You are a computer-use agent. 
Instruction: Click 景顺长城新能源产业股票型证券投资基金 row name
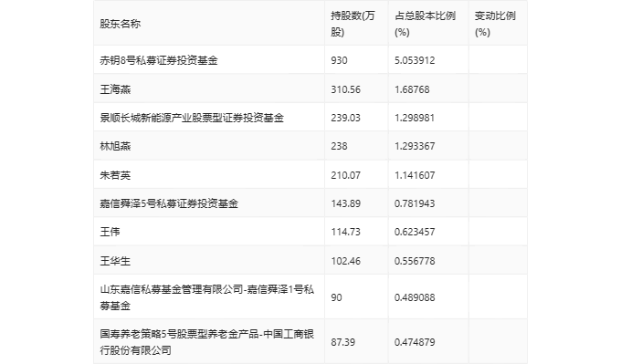tap(192, 118)
